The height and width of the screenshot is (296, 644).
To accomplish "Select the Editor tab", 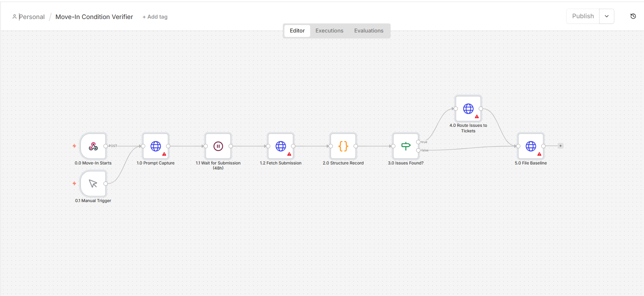I will 297,31.
